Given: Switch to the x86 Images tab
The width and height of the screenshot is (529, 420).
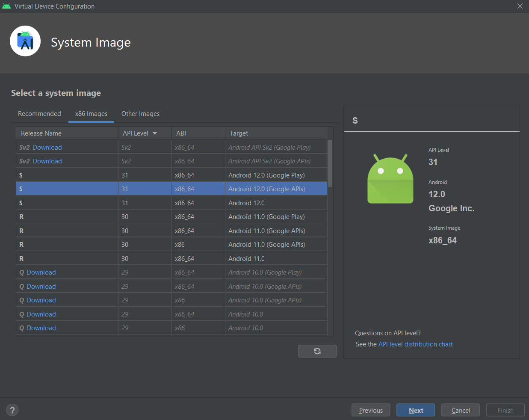Looking at the screenshot, I should point(92,114).
